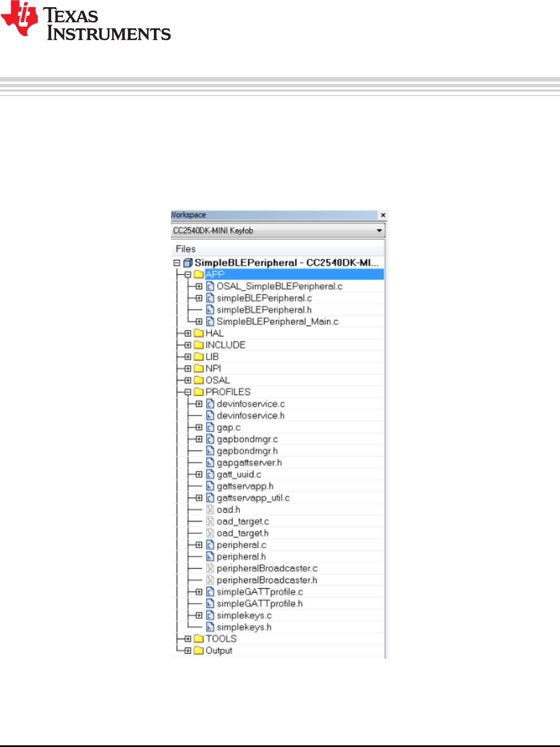Expand the INCLUDE folder

[x=188, y=345]
